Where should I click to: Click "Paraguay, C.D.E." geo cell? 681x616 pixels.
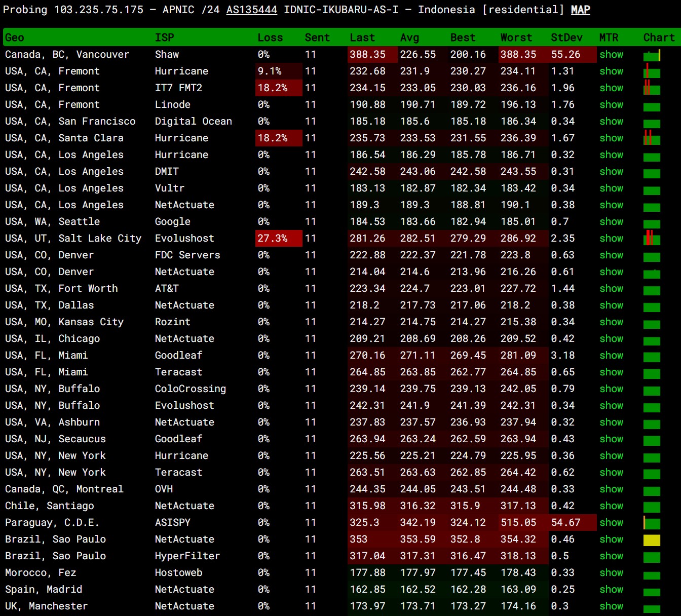tap(52, 522)
